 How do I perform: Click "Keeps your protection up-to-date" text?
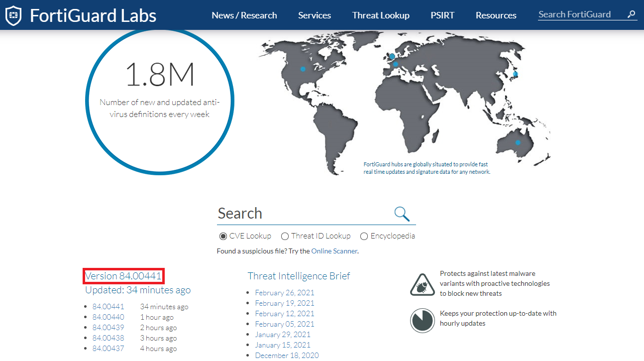[x=498, y=318]
